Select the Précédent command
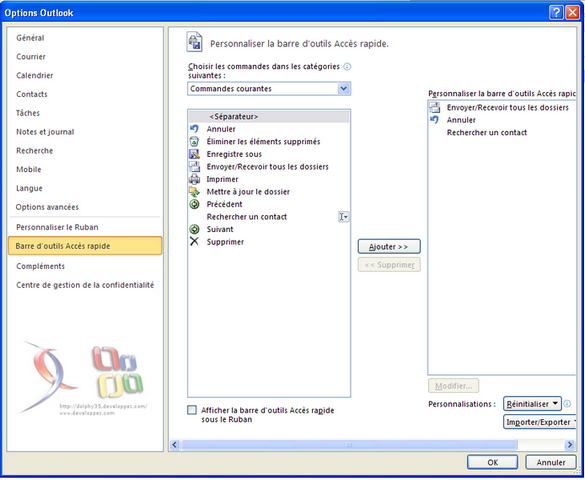Image resolution: width=585 pixels, height=480 pixels. coord(269,204)
